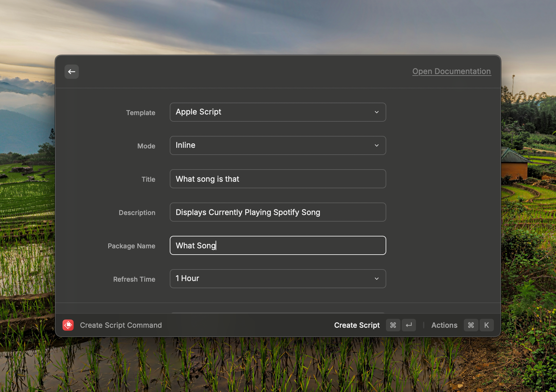Click the Return key icon
The width and height of the screenshot is (556, 392).
coord(409,325)
